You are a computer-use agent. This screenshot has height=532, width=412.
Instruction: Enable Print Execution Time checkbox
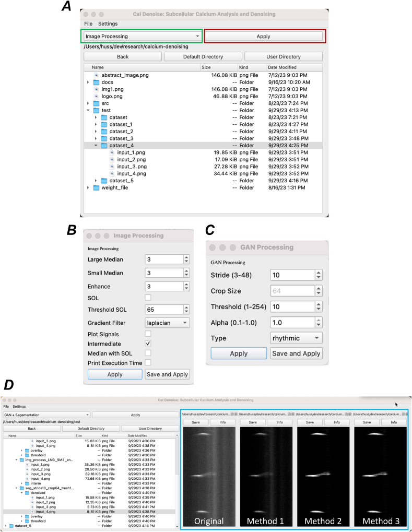pyautogui.click(x=148, y=363)
